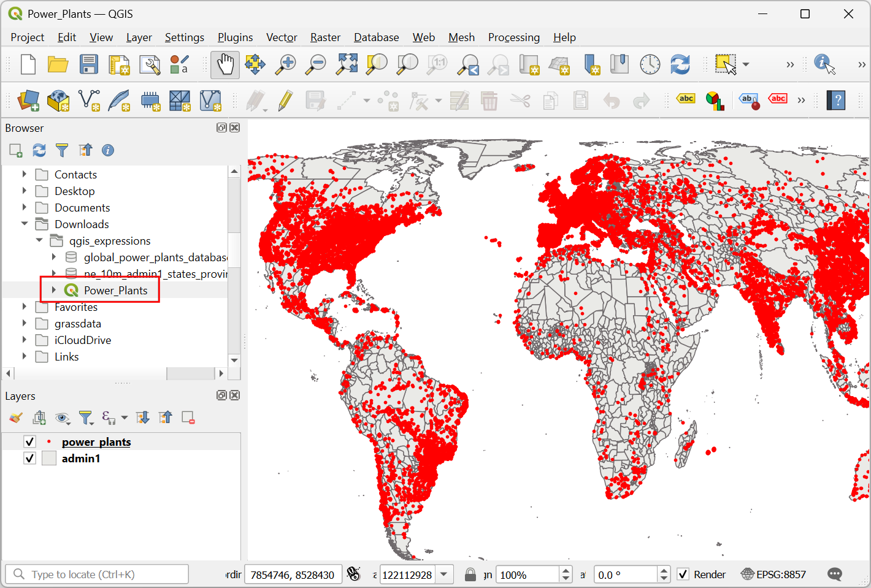
Task: Toggle admin1 layer visibility checkbox
Action: tap(29, 458)
